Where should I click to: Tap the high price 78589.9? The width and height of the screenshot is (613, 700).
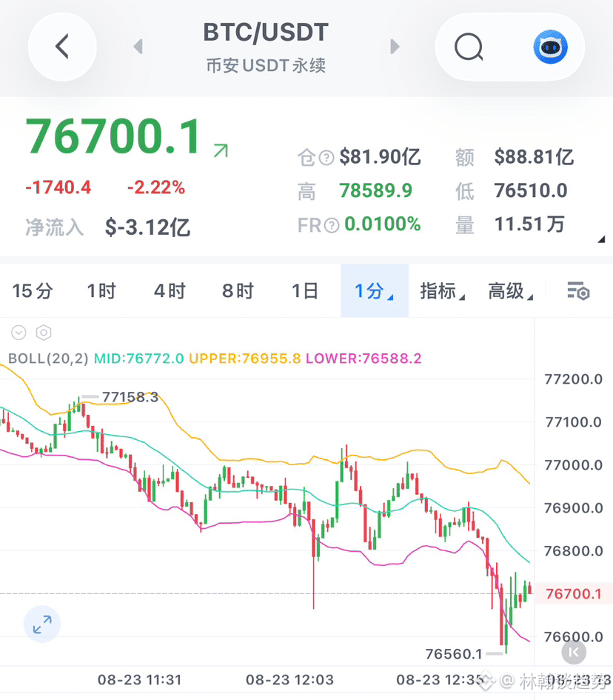click(x=375, y=190)
